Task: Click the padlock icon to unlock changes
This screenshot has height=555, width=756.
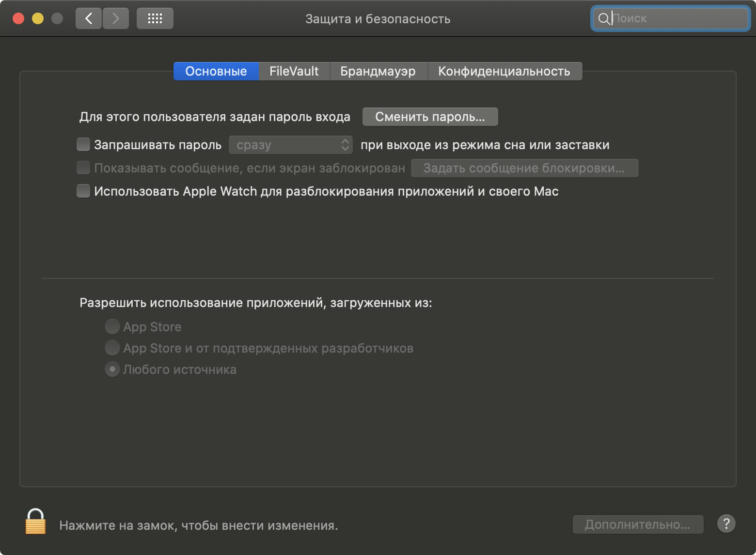Action: 35,522
